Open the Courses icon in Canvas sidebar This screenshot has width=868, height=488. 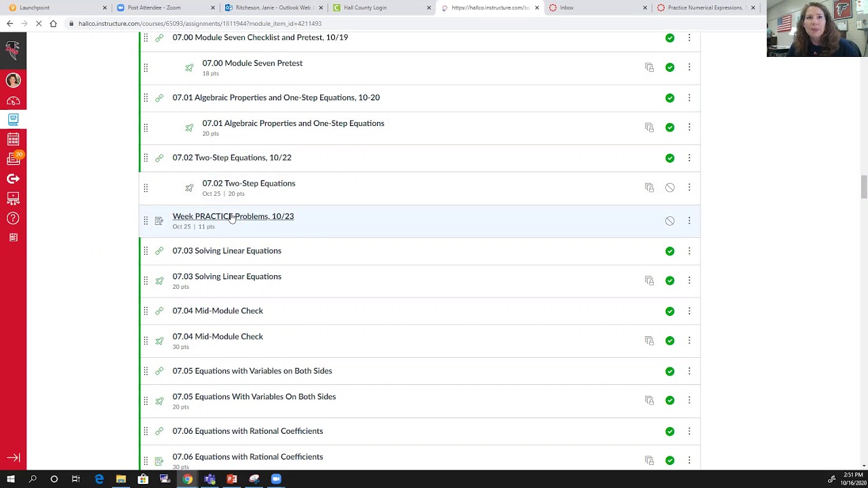coord(13,119)
